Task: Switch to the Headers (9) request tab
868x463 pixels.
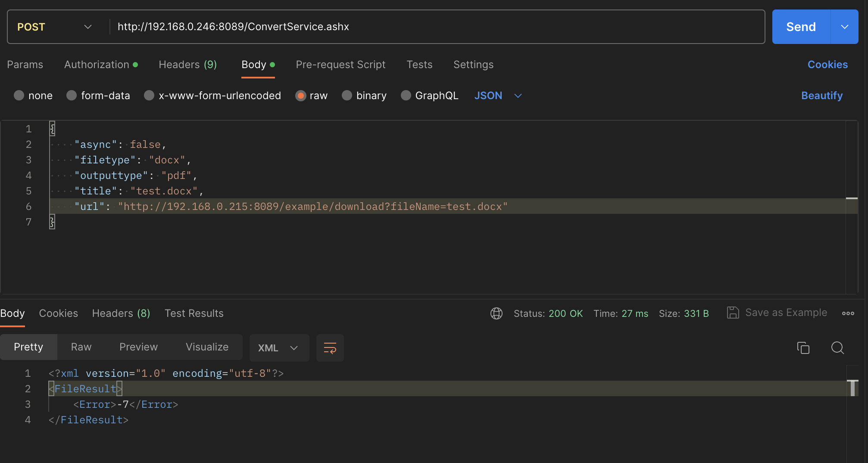Action: pos(187,65)
